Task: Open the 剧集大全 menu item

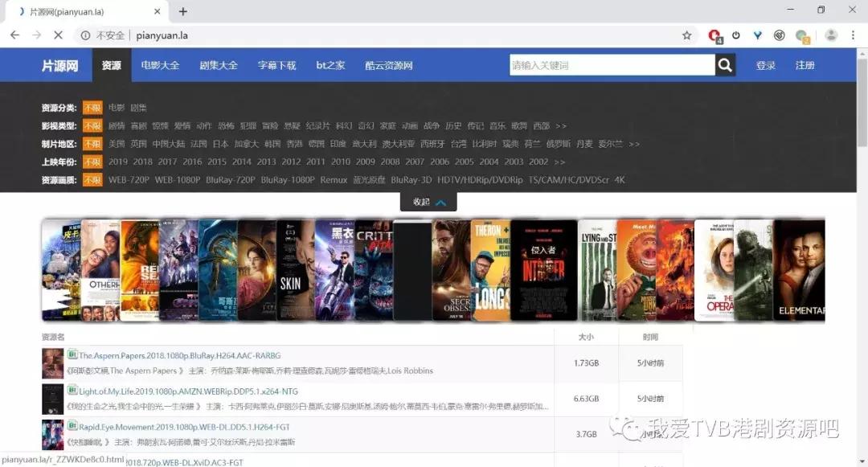Action: pyautogui.click(x=219, y=65)
